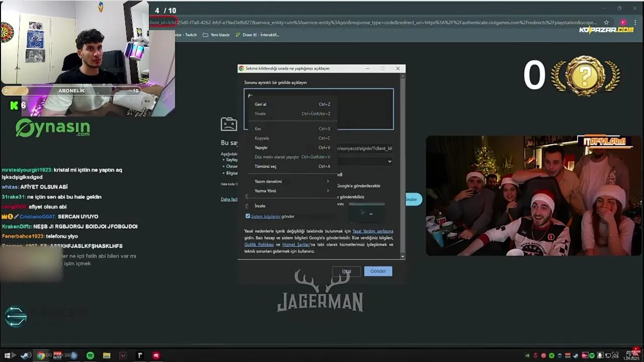This screenshot has width=644, height=362.
Task: Open the Draw It! - İnteraktif bookmark
Action: 257,35
